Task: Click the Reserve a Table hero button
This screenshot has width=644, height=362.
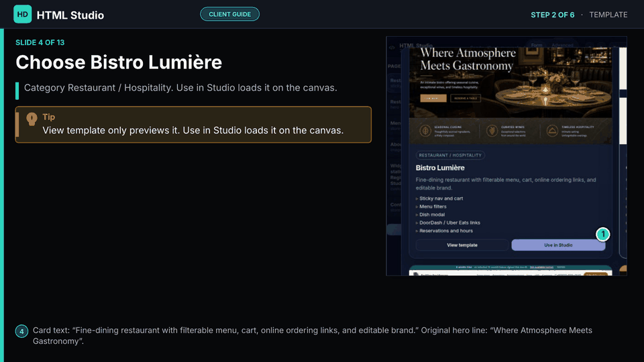Action: coord(466,99)
